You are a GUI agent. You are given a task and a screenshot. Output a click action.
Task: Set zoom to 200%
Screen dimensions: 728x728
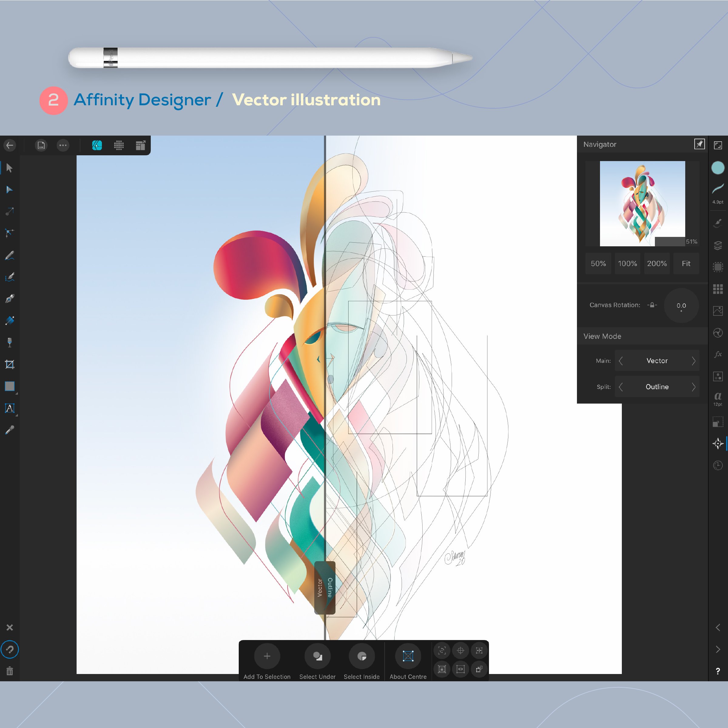[x=657, y=263]
